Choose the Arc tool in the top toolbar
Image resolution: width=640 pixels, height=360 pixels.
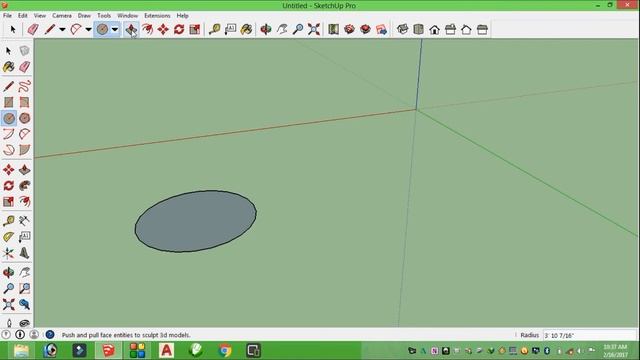pos(76,29)
